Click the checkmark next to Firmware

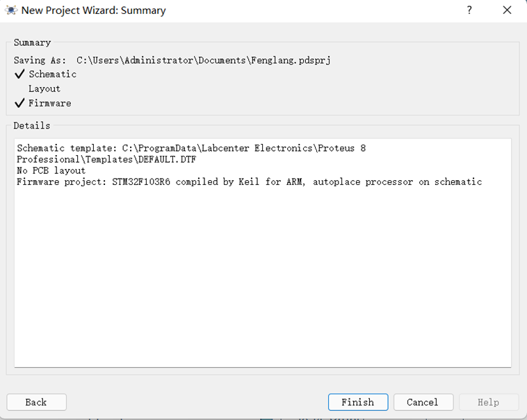coord(19,104)
